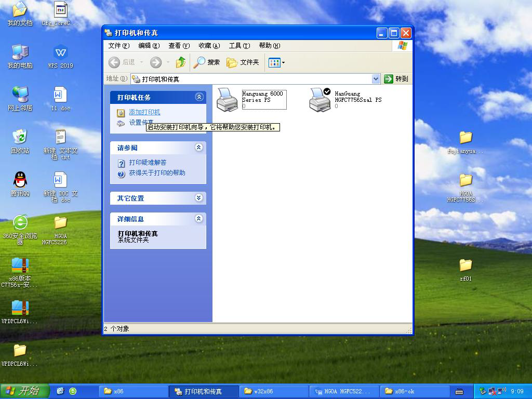Click the 添加打印机 link
The height and width of the screenshot is (399, 532).
pyautogui.click(x=144, y=112)
